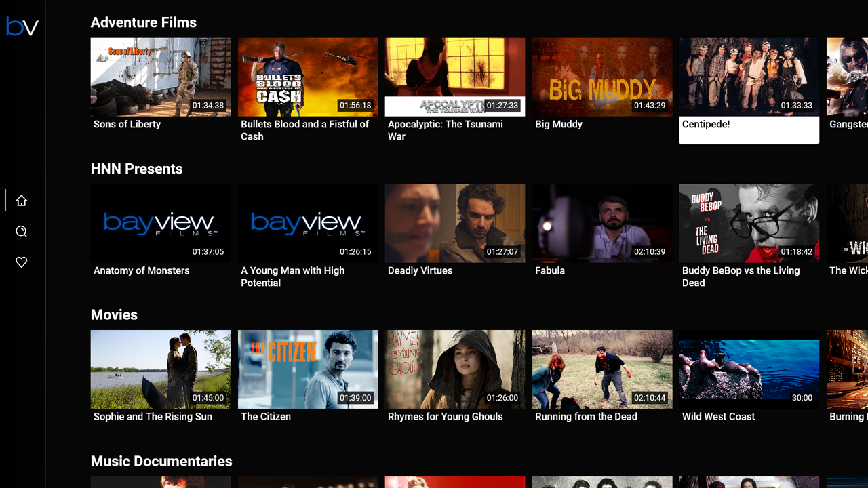Select the Deadly Virtues thumbnail
868x488 pixels.
(x=454, y=223)
